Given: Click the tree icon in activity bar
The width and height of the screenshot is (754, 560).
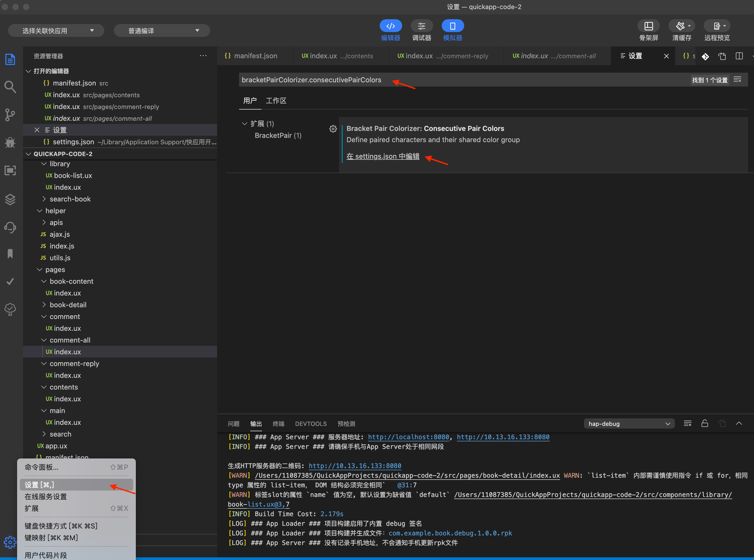Looking at the screenshot, I should pos(10,309).
